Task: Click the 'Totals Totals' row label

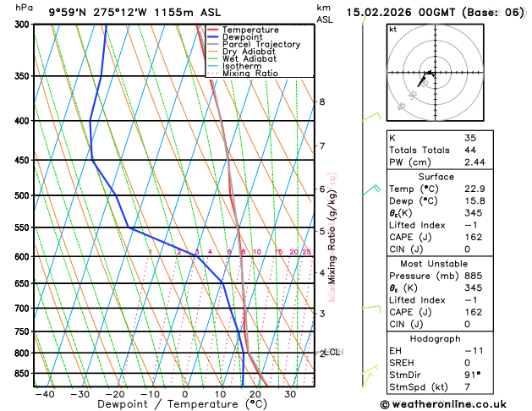Action: click(420, 151)
